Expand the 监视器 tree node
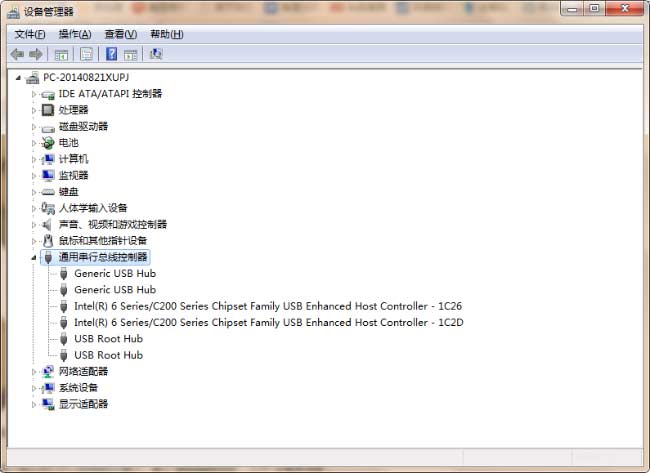The image size is (650, 473). (x=34, y=176)
